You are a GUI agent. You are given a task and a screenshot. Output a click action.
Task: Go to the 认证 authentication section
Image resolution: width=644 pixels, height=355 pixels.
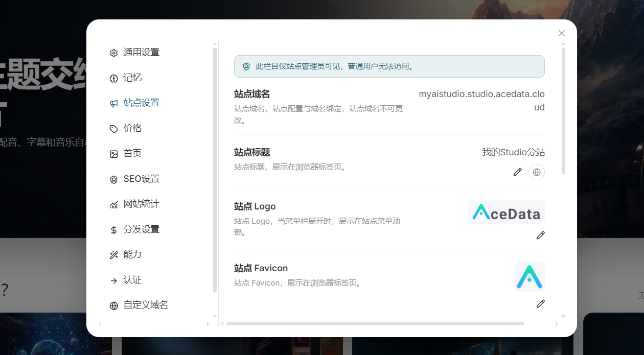126,280
